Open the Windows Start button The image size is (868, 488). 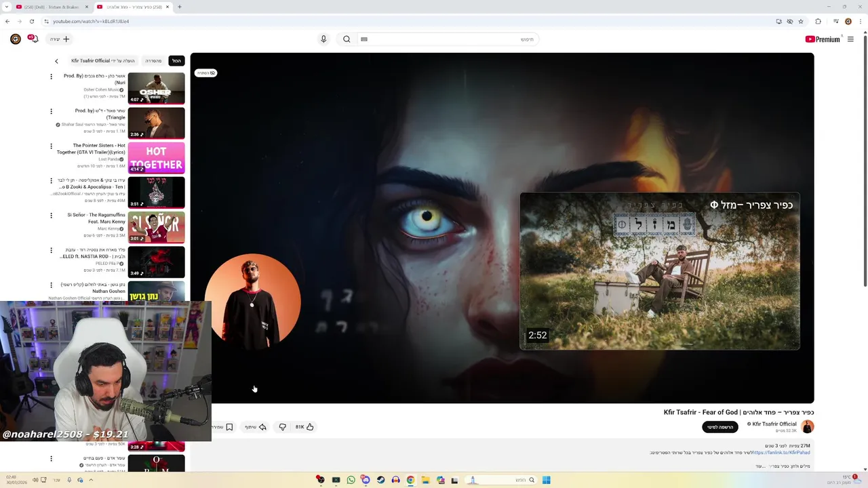pos(546,480)
